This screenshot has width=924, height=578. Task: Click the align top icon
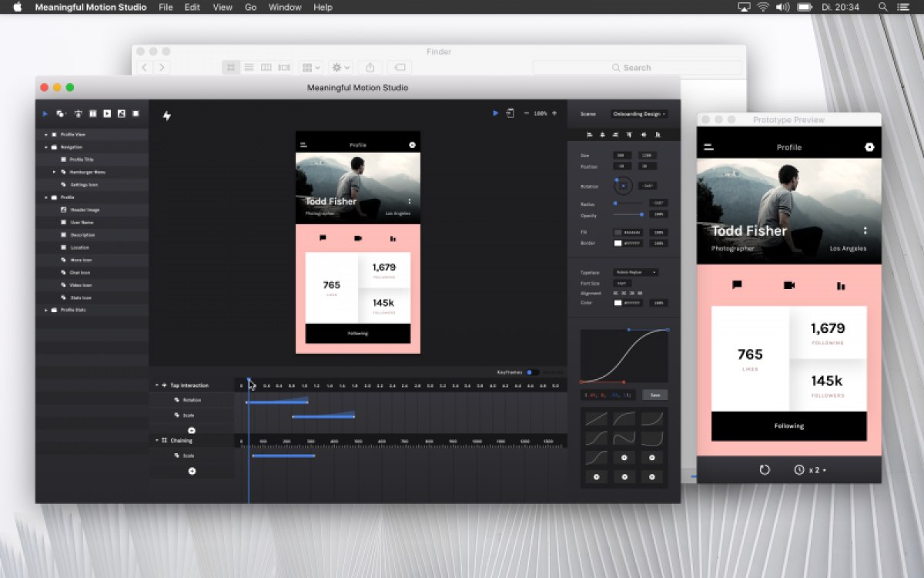628,134
